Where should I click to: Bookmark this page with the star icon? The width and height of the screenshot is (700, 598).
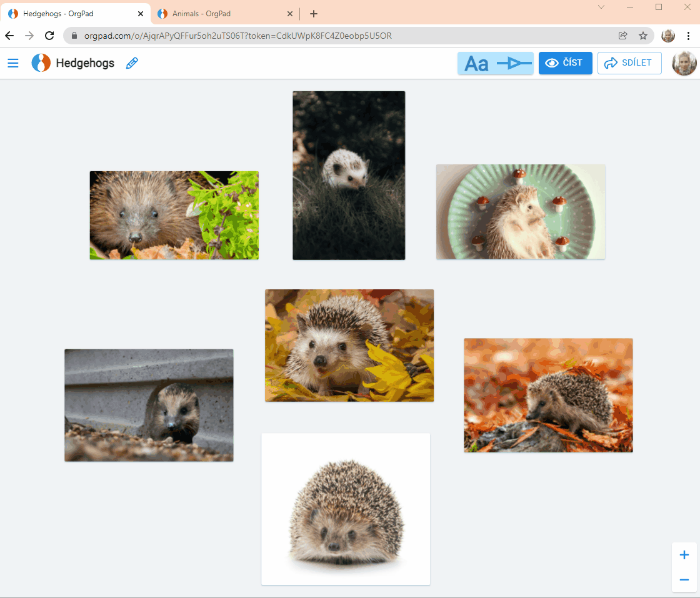point(642,36)
